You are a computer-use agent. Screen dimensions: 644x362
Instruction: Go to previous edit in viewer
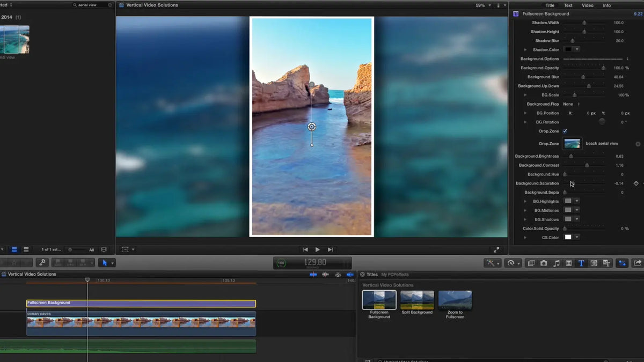pyautogui.click(x=305, y=249)
